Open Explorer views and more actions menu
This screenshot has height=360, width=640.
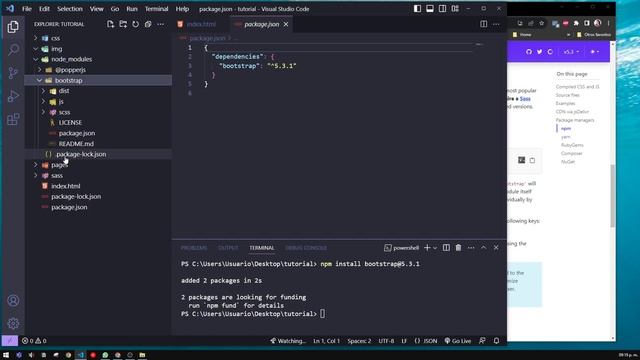coord(160,24)
